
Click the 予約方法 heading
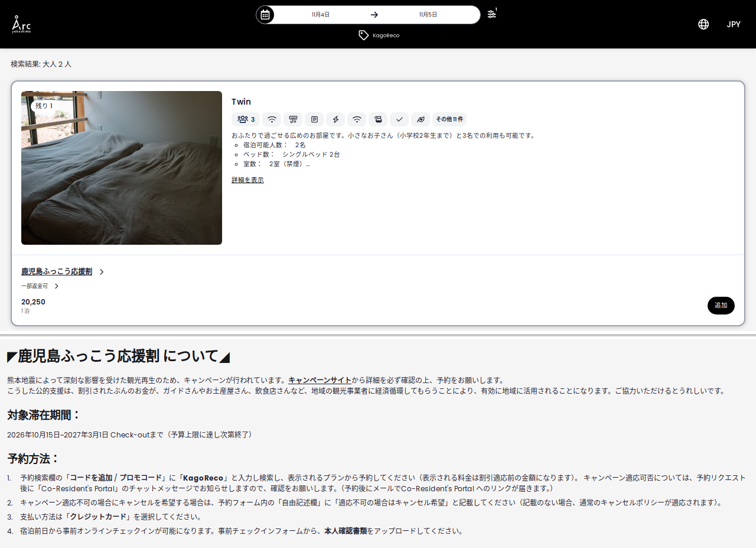click(x=34, y=459)
